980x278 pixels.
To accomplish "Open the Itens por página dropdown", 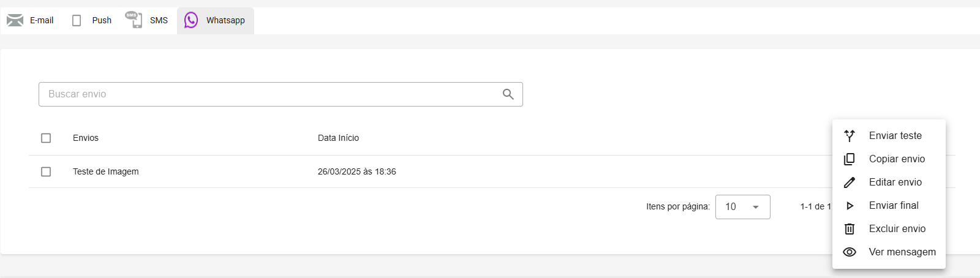I will [742, 207].
